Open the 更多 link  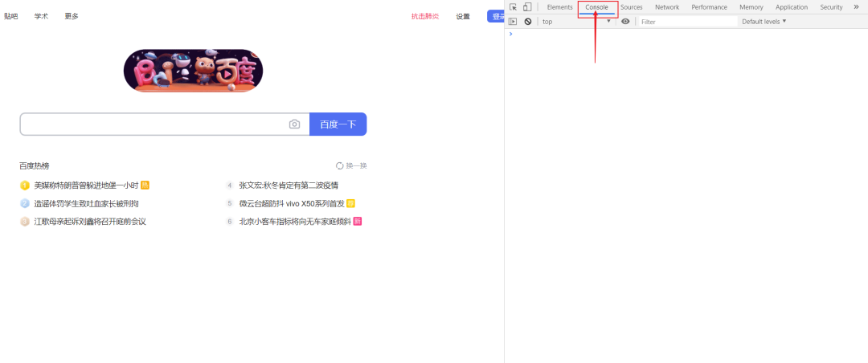(72, 16)
